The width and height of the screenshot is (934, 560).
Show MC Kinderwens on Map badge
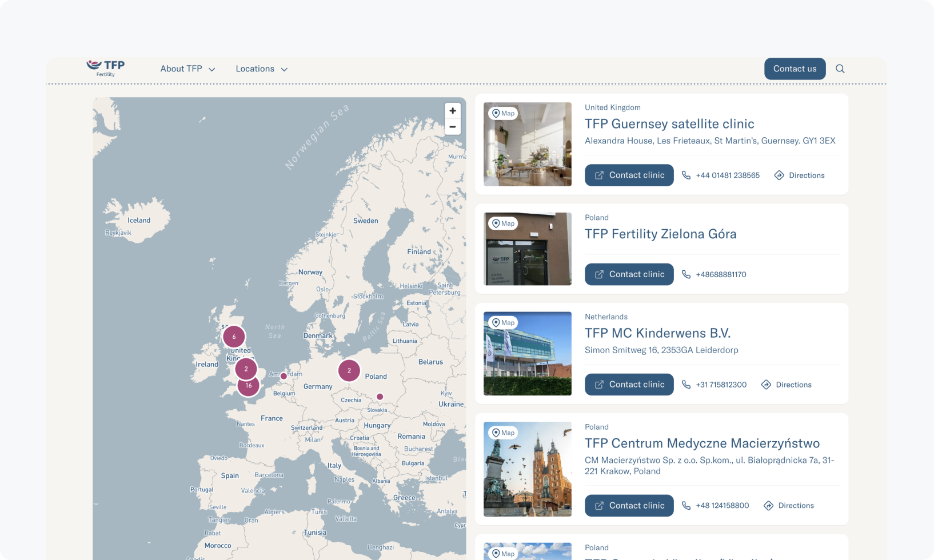click(503, 322)
